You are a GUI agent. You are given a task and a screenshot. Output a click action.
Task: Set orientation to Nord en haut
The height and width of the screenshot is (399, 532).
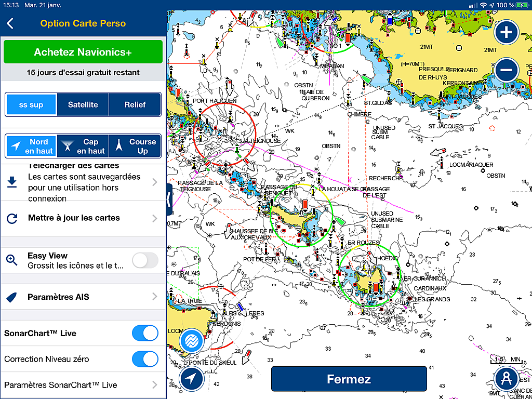click(31, 146)
